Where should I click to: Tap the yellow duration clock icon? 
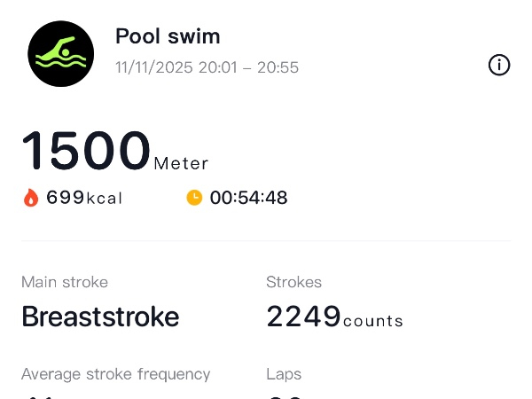click(194, 198)
